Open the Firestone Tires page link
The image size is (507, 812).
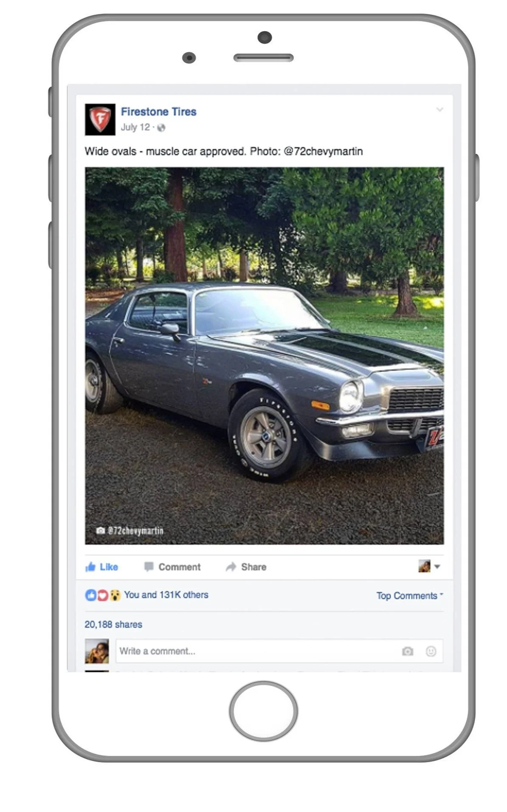coord(158,112)
